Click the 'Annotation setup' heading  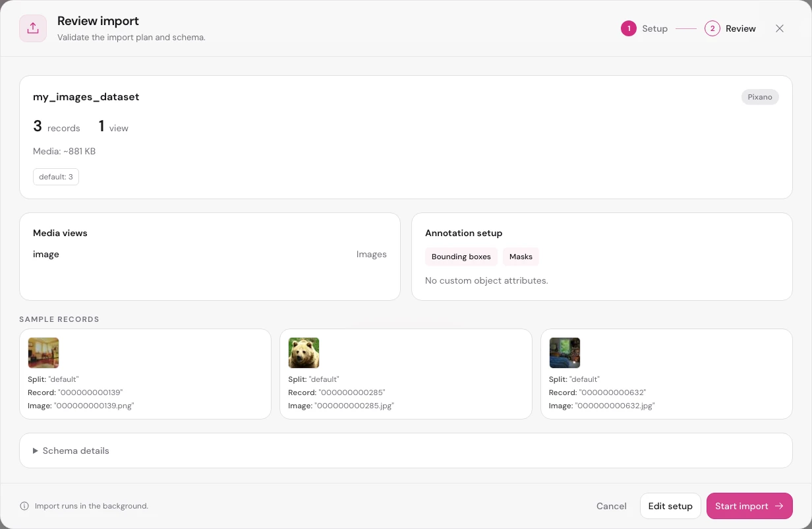tap(464, 233)
